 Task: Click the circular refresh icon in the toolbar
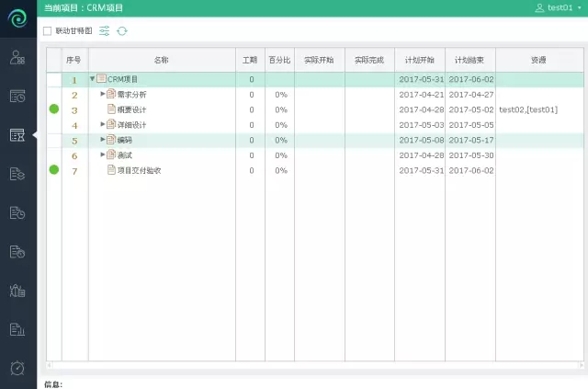point(122,30)
